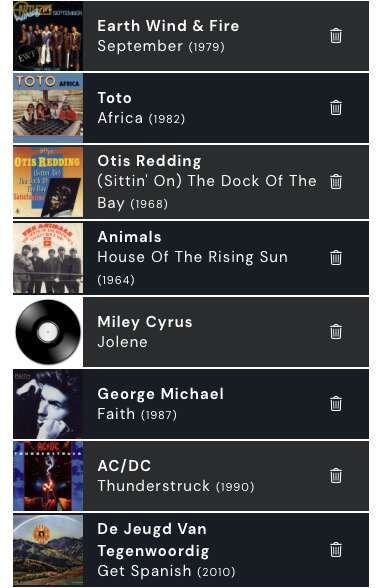Select the Get Spanish (2010) title

[166, 571]
